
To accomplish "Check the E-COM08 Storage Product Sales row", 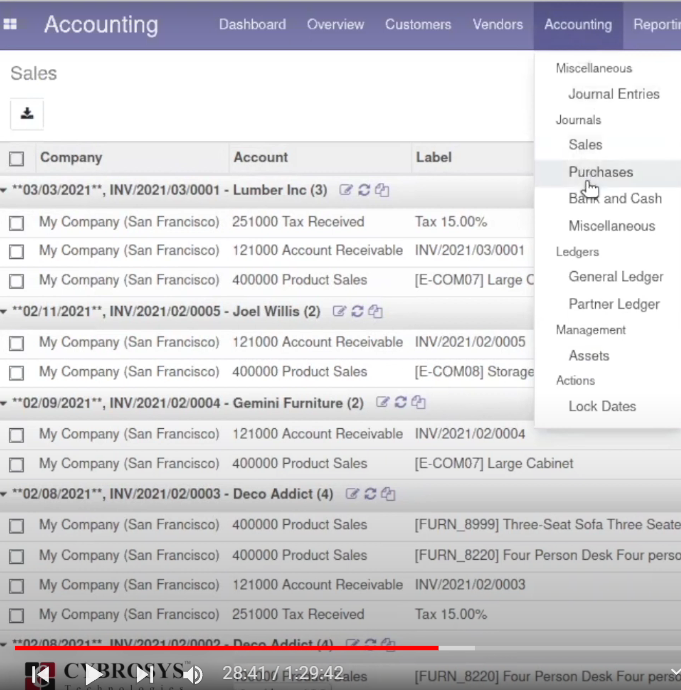I will [x=17, y=373].
